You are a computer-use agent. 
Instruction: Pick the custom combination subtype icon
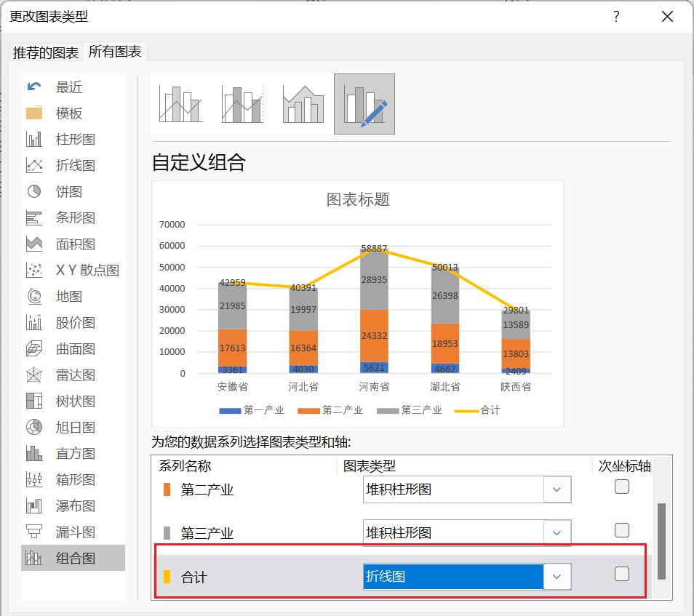coord(364,104)
